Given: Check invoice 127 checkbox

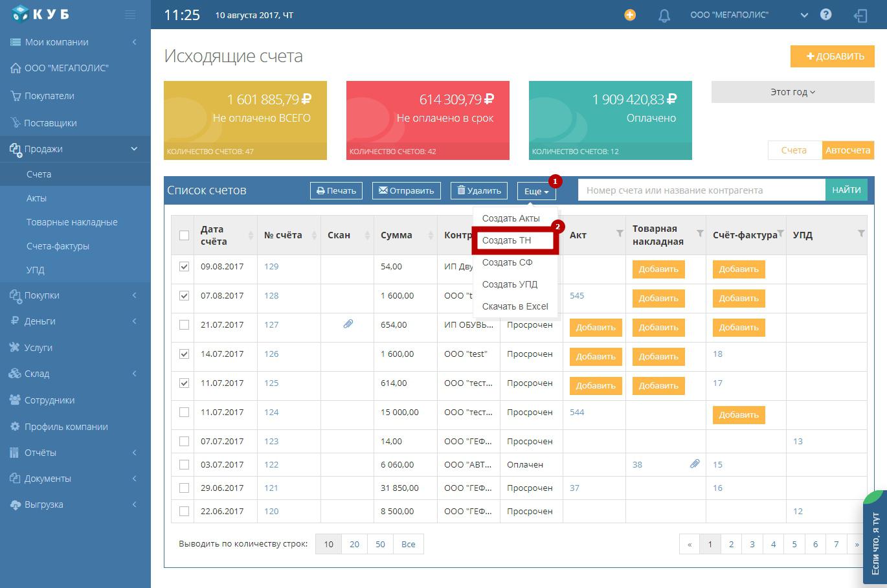Looking at the screenshot, I should [184, 324].
